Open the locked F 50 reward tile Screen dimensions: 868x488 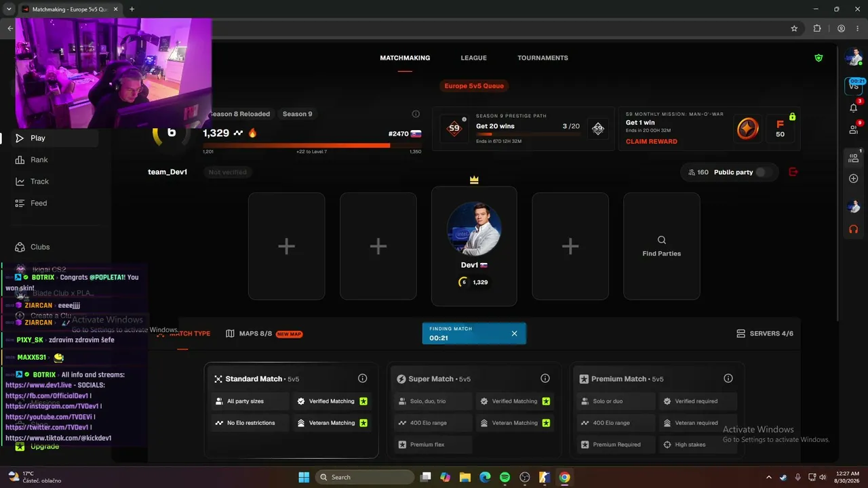pyautogui.click(x=780, y=129)
